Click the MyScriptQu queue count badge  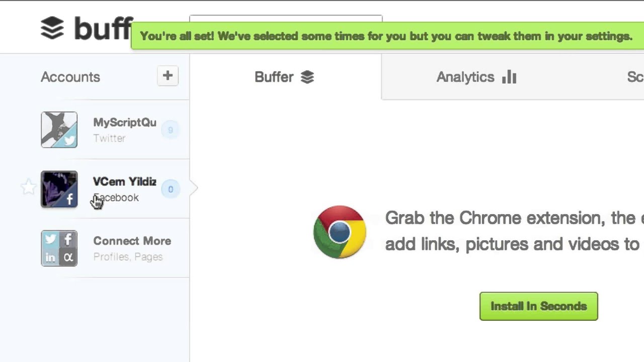click(170, 130)
